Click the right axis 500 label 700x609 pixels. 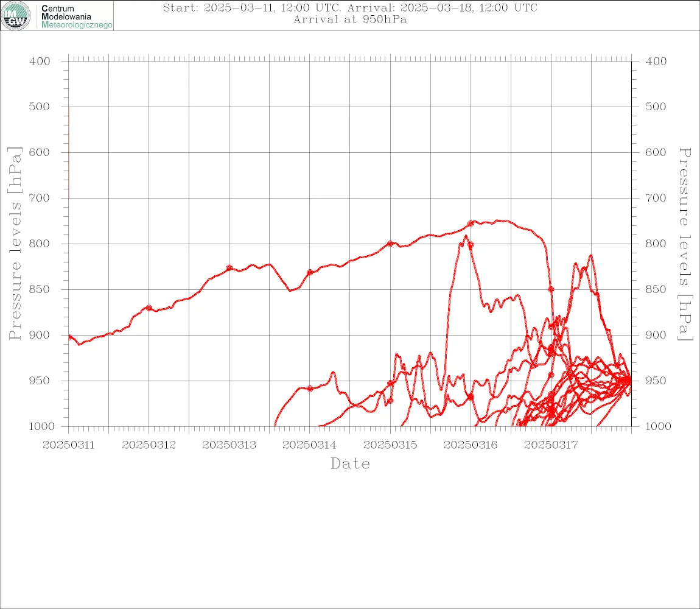(x=656, y=107)
